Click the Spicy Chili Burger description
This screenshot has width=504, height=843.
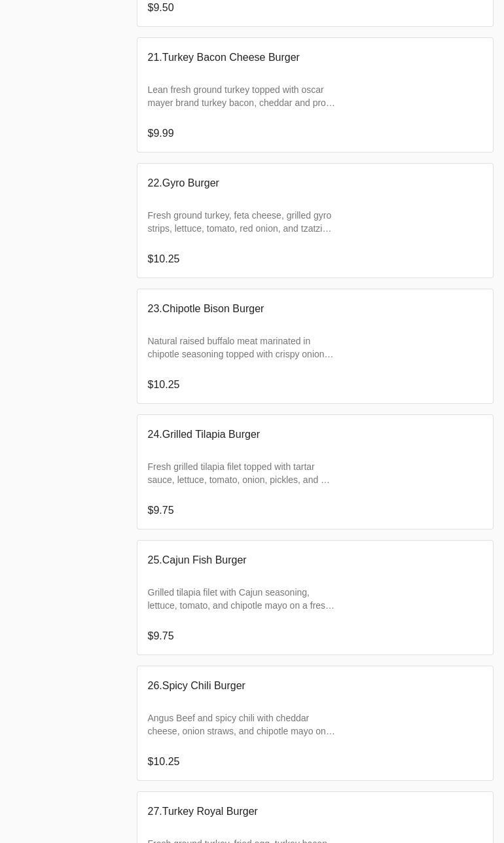pyautogui.click(x=241, y=725)
